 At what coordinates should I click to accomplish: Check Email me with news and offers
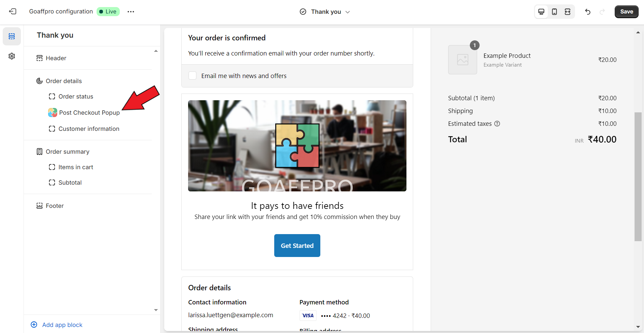tap(192, 76)
